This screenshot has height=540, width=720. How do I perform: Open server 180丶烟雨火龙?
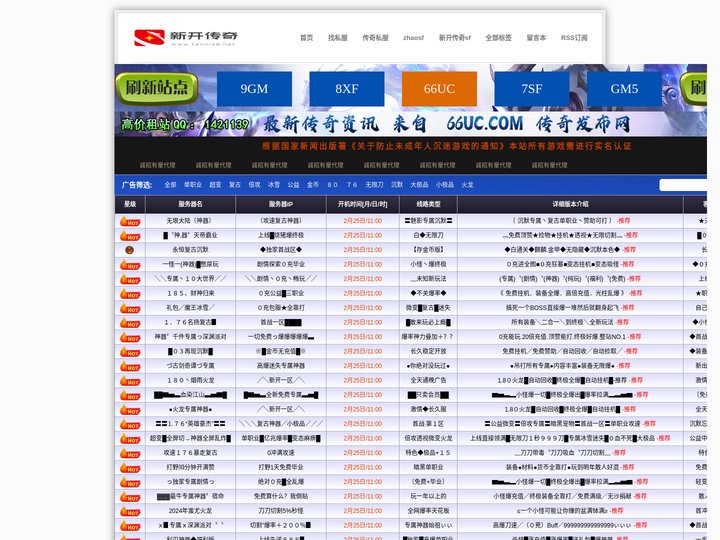(190, 380)
